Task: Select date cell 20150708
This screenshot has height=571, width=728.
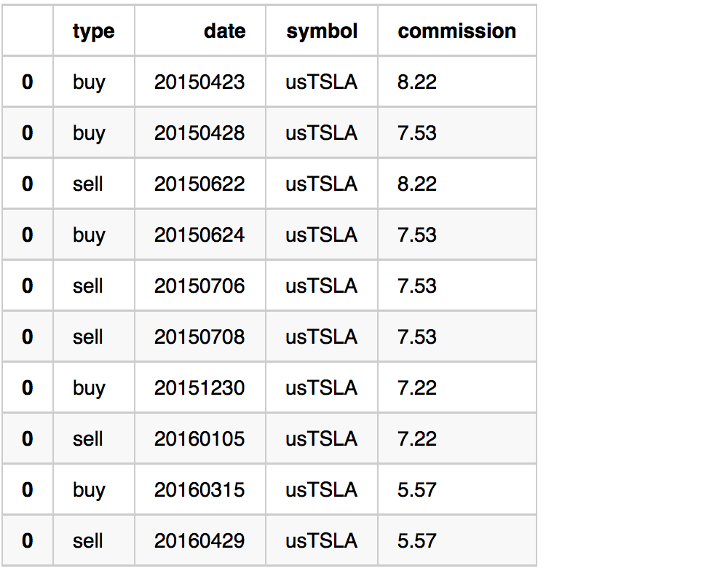Action: click(199, 336)
